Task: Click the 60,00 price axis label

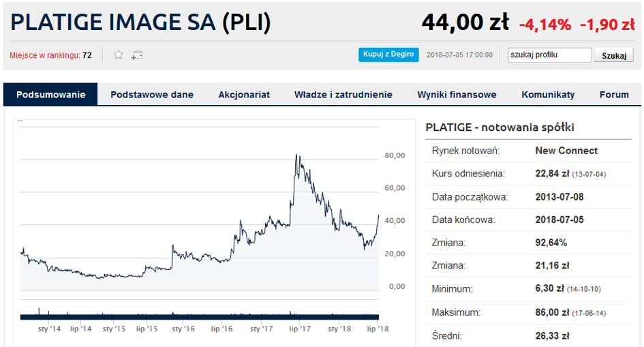Action: (x=395, y=187)
